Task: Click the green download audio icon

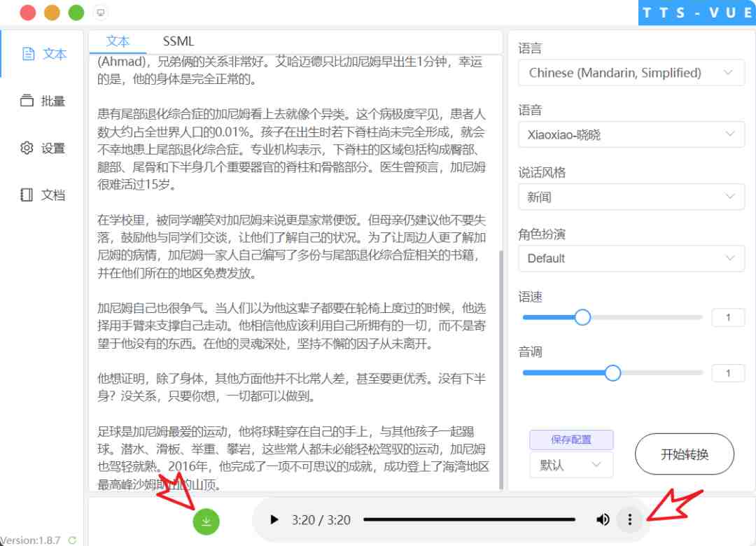Action: [206, 521]
